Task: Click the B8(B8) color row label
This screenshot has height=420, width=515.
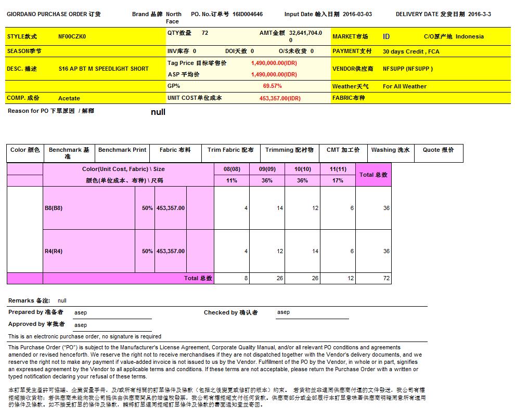Action: (x=54, y=208)
